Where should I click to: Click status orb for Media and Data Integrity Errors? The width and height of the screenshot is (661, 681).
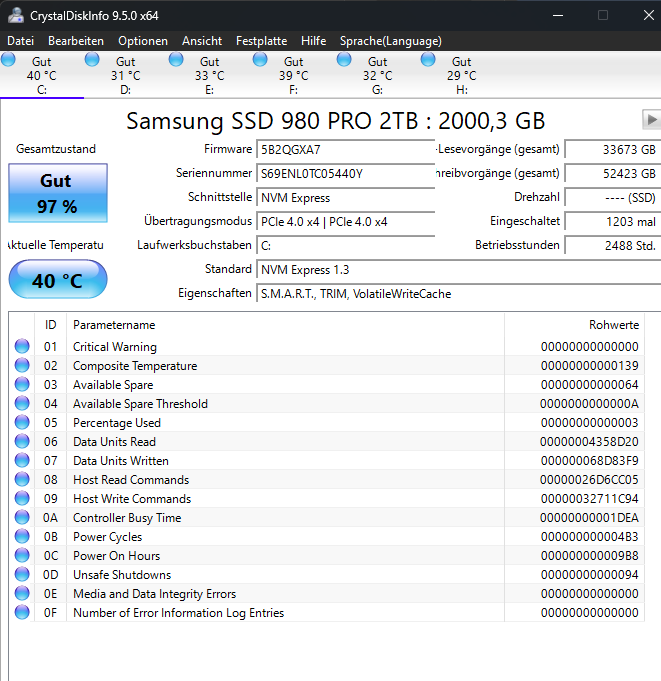point(22,593)
